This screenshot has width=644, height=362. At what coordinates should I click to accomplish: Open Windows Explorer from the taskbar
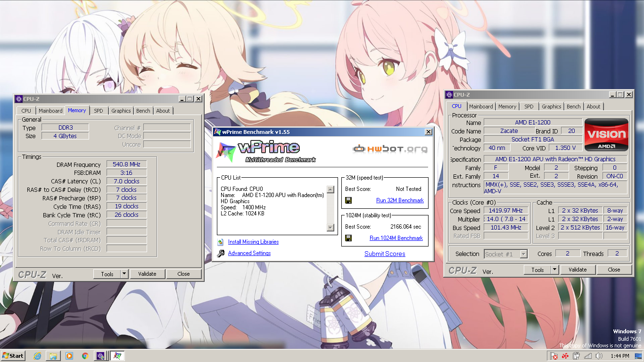pyautogui.click(x=53, y=356)
